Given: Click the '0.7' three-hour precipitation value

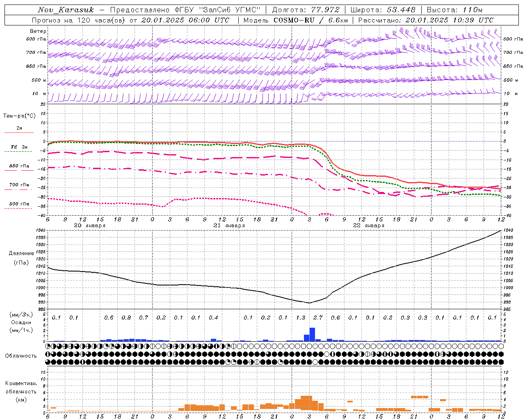Looking at the screenshot, I should (x=144, y=318).
